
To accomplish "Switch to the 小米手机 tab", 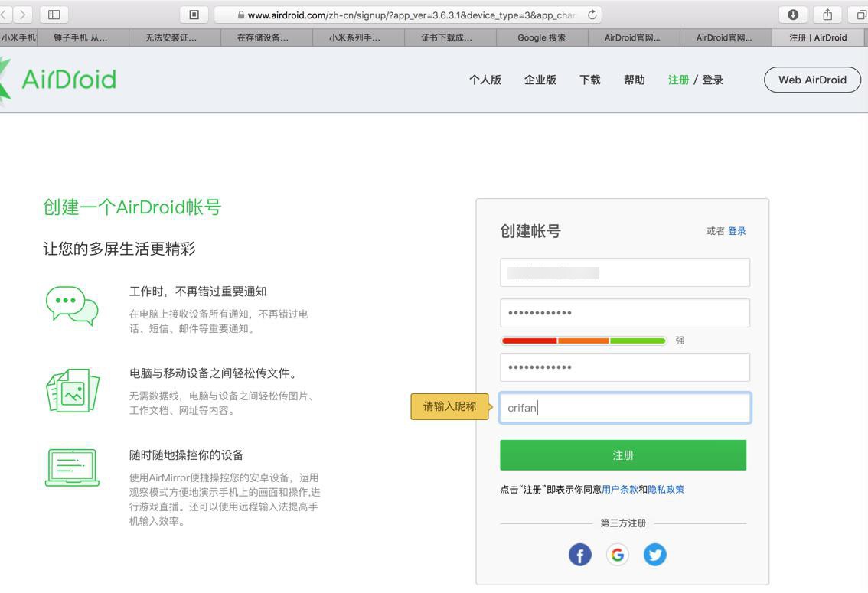I will [18, 37].
